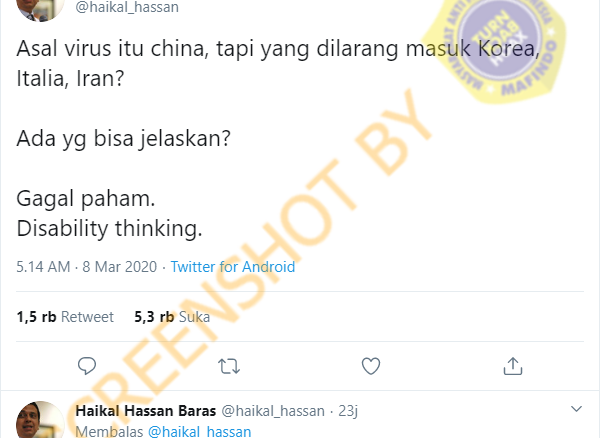Click Haikal Hassan Baras display name
This screenshot has width=602, height=438.
pyautogui.click(x=146, y=411)
